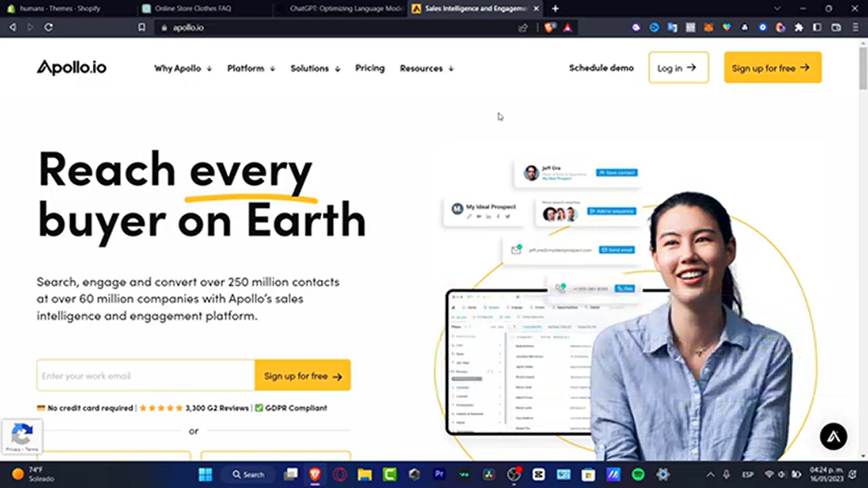This screenshot has width=868, height=488.
Task: Expand Solutions dropdown menu
Action: [x=316, y=68]
